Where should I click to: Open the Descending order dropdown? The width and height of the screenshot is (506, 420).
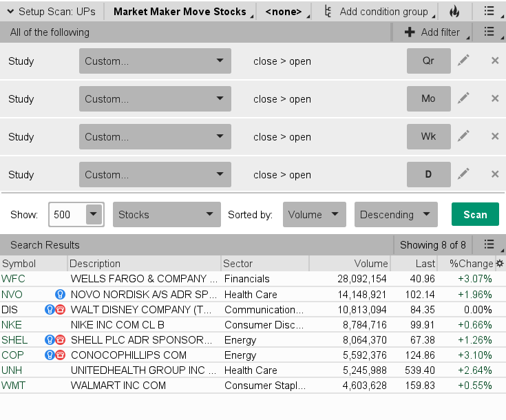pyautogui.click(x=396, y=215)
